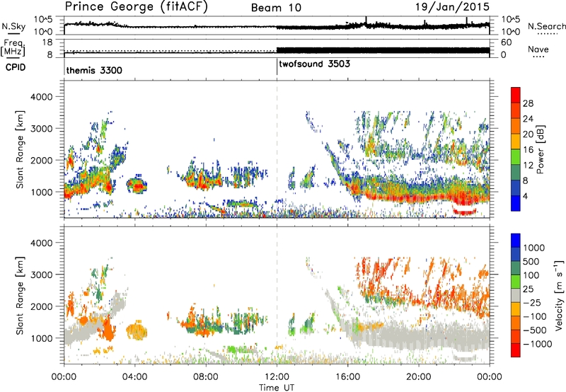Select the '12:00' time axis tick label

[277, 377]
